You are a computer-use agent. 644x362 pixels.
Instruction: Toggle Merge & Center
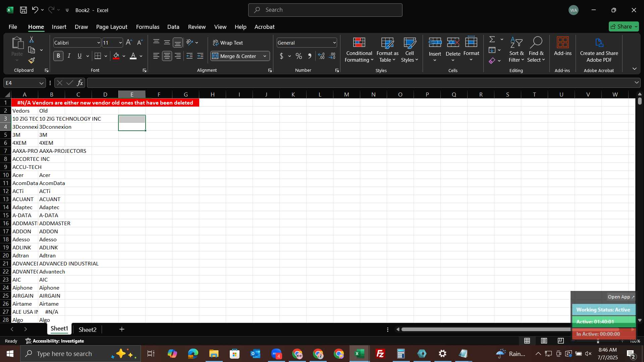coord(234,56)
